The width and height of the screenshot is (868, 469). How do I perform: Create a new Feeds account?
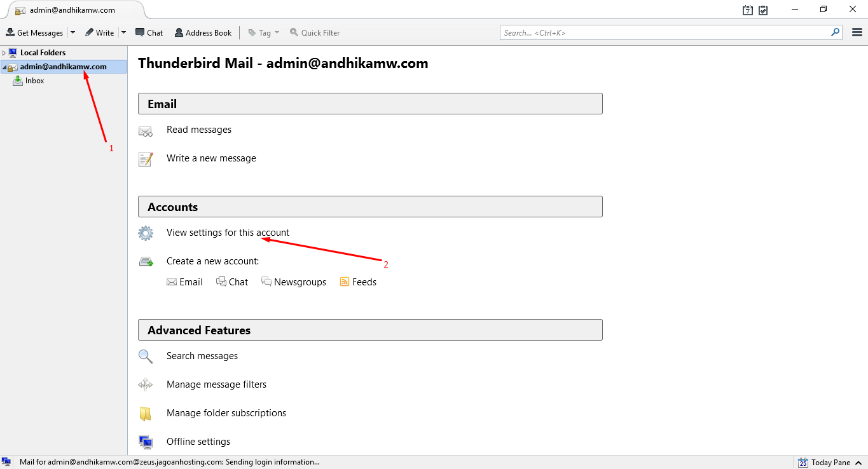tap(359, 282)
